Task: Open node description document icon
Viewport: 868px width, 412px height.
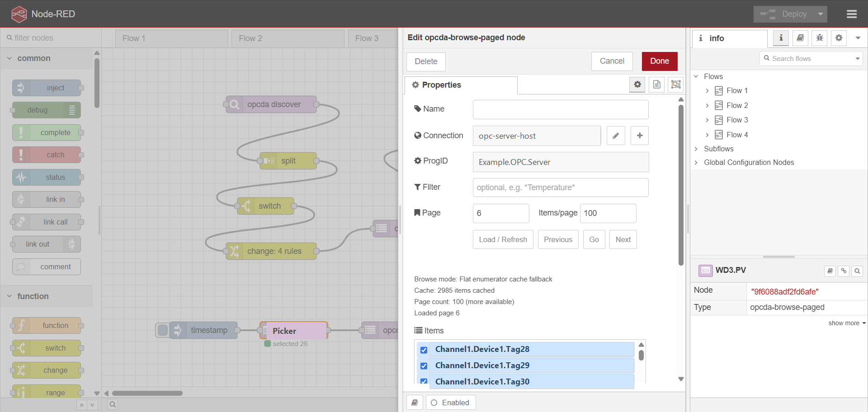Action: [657, 84]
